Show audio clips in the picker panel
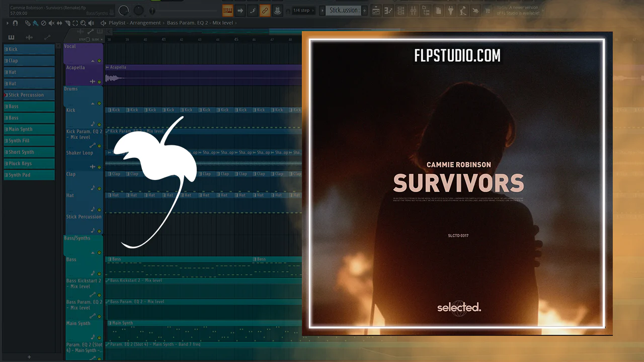Viewport: 644px width, 362px height. pos(29,37)
